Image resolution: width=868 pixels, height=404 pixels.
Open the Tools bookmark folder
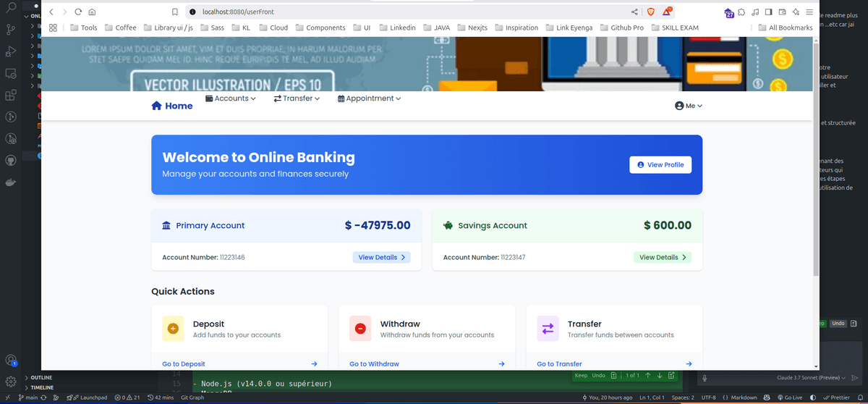pyautogui.click(x=84, y=28)
